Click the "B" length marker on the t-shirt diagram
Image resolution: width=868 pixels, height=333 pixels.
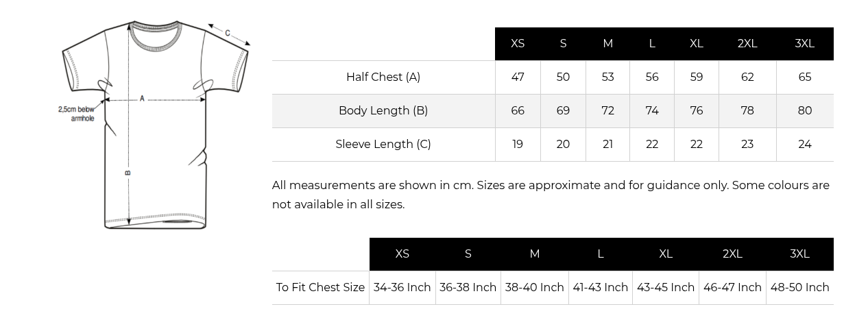click(128, 173)
